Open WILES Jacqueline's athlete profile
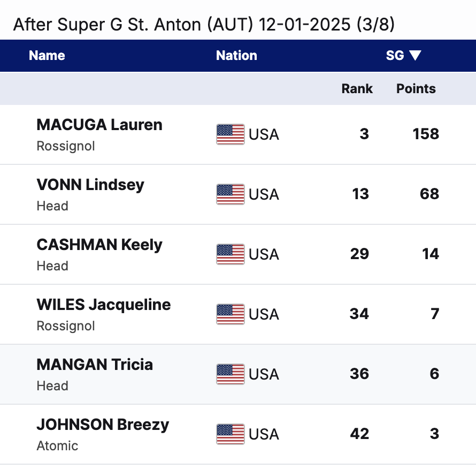The height and width of the screenshot is (469, 476). pos(104,305)
